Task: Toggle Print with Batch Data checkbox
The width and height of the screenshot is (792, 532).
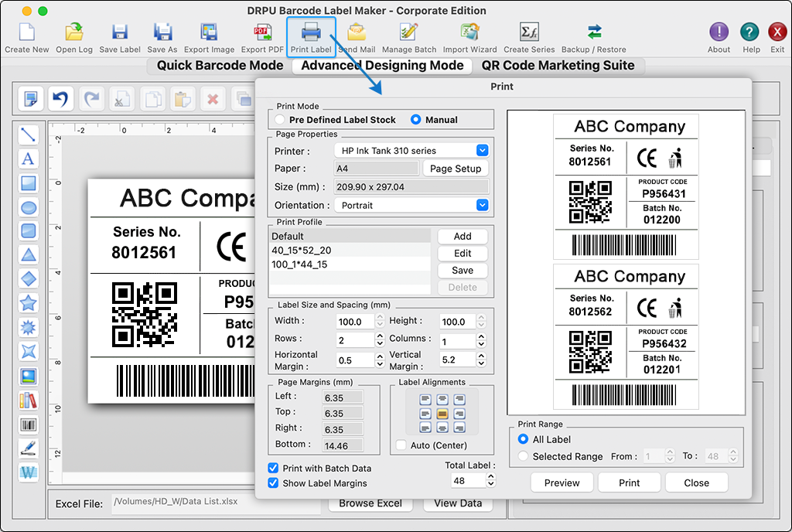Action: pyautogui.click(x=273, y=468)
